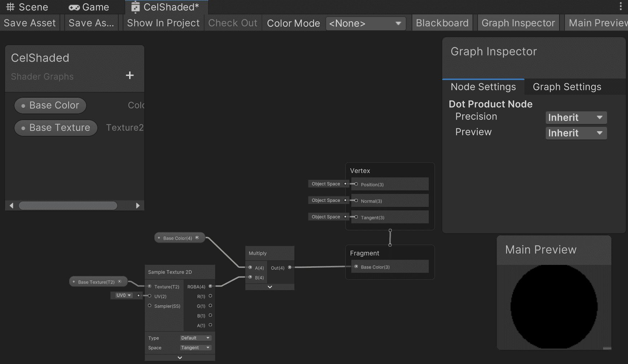Open the kebab menu at top right
The image size is (628, 364).
point(621,6)
